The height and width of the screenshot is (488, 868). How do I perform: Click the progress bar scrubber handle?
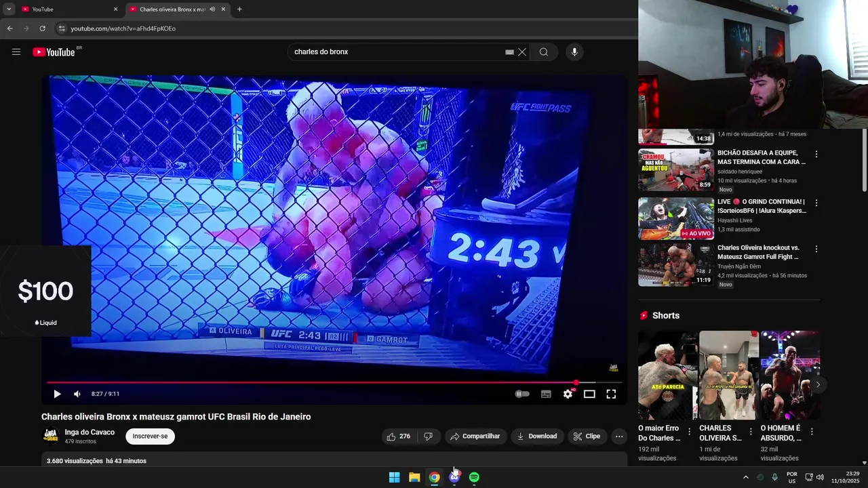click(x=576, y=383)
